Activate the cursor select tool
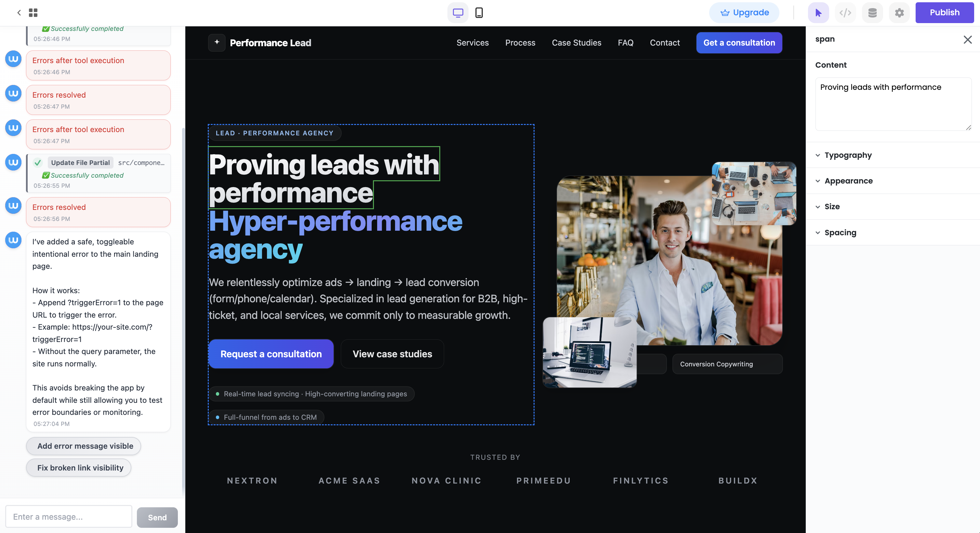 (x=818, y=13)
